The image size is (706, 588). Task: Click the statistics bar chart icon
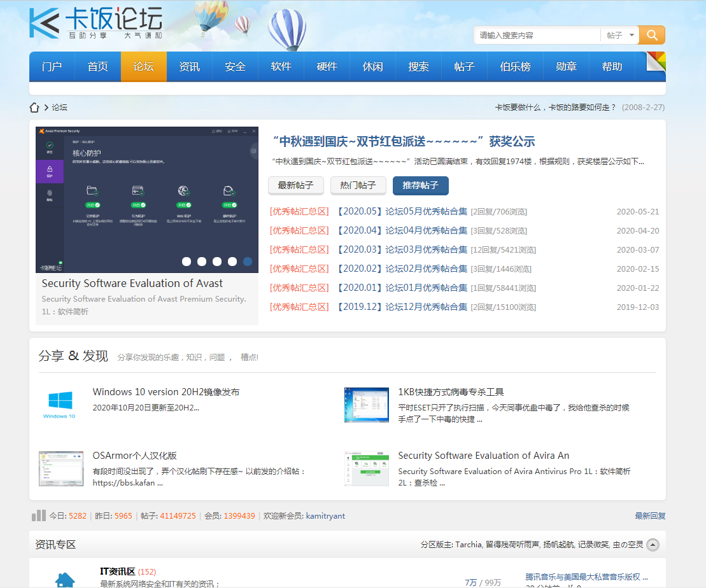(x=39, y=515)
